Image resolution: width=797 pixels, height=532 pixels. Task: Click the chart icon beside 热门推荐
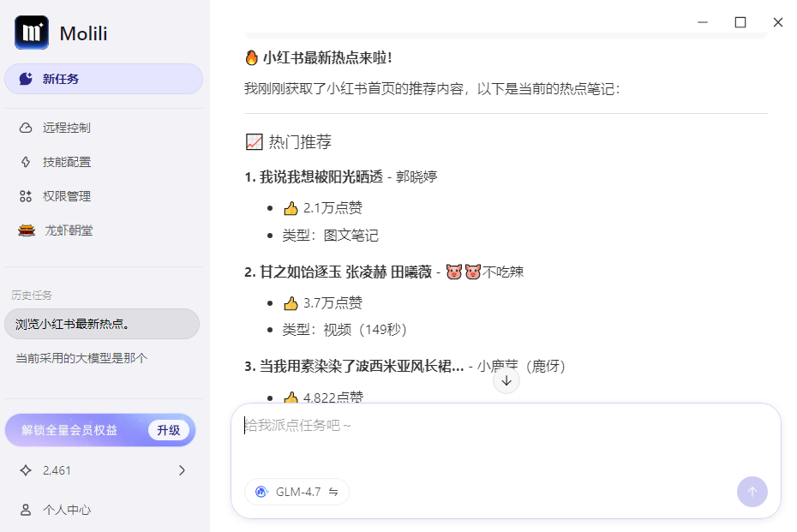click(x=255, y=141)
